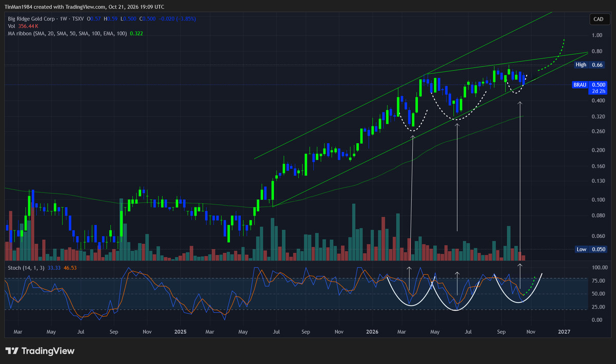This screenshot has width=616, height=364.
Task: Click the BRAU 0.500 last price label
Action: (x=589, y=85)
